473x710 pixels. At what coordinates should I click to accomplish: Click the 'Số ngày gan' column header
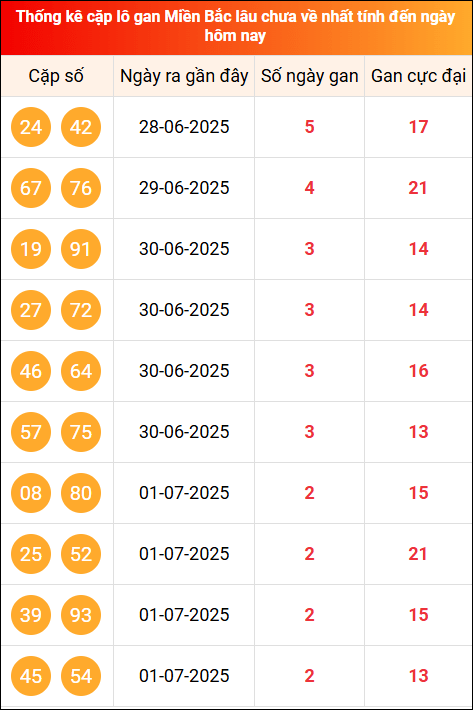[310, 76]
